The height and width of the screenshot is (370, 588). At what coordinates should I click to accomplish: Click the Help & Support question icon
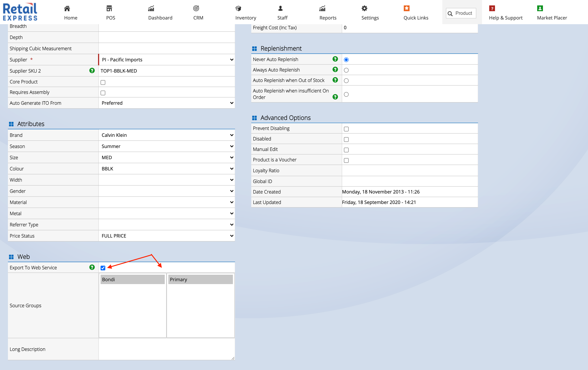[x=492, y=8]
